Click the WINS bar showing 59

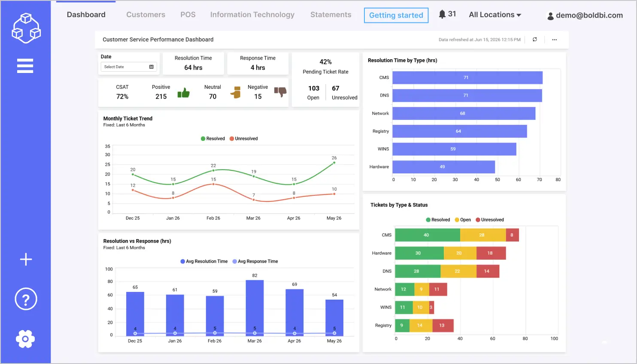coord(455,149)
